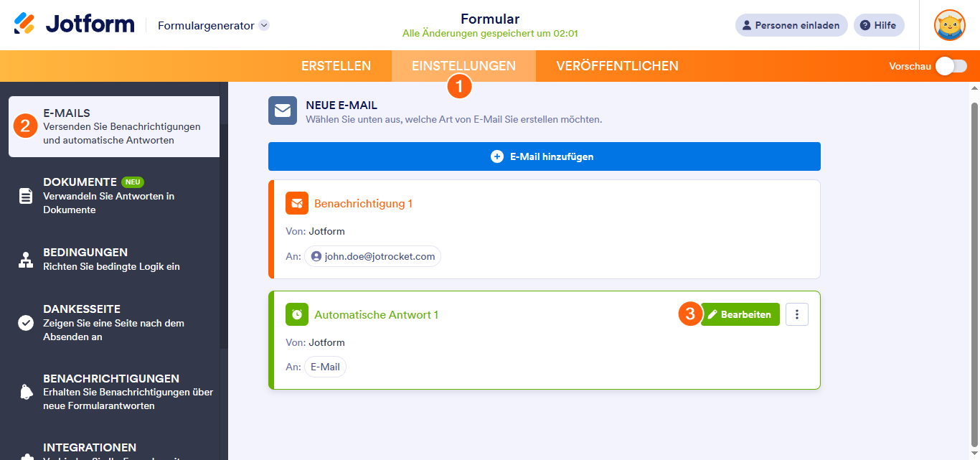
Task: Open three-dot options for Automatische Antwort 1
Action: pos(797,314)
